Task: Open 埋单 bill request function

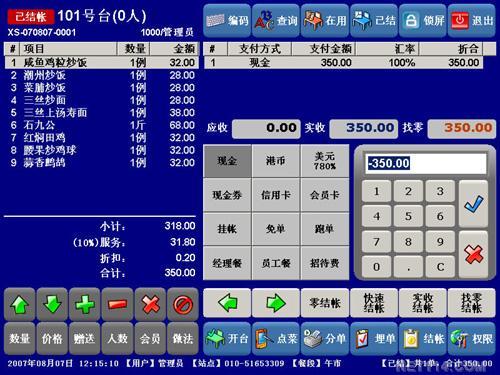Action: [374, 338]
